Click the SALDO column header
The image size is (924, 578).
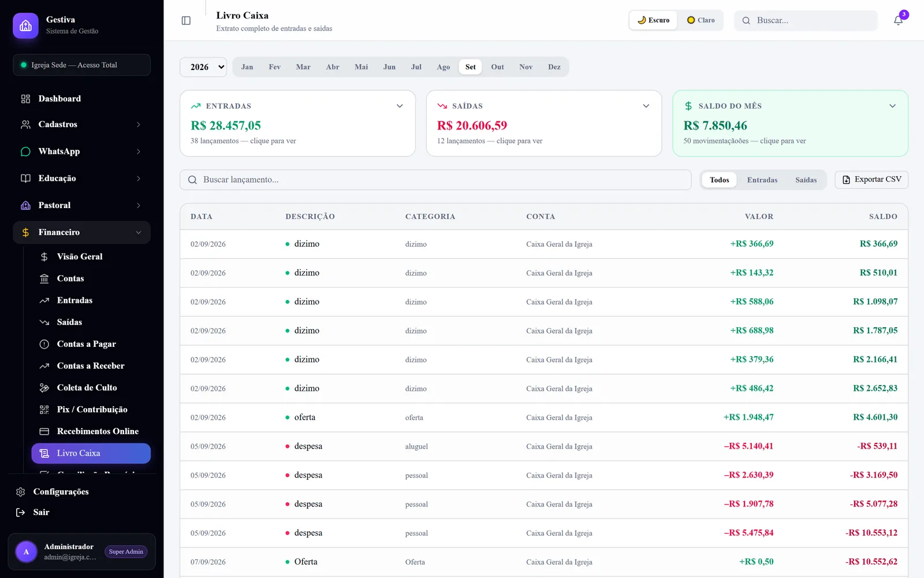pos(883,217)
